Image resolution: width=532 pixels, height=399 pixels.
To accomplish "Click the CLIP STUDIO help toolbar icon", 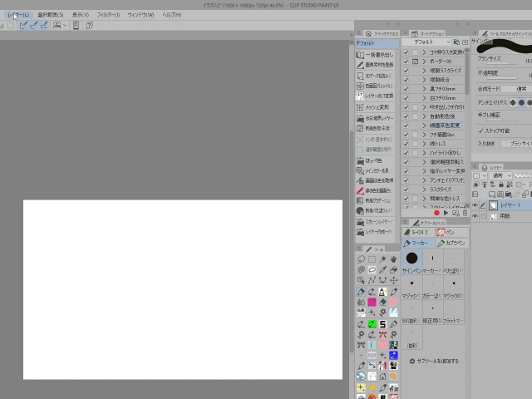I will click(x=89, y=26).
